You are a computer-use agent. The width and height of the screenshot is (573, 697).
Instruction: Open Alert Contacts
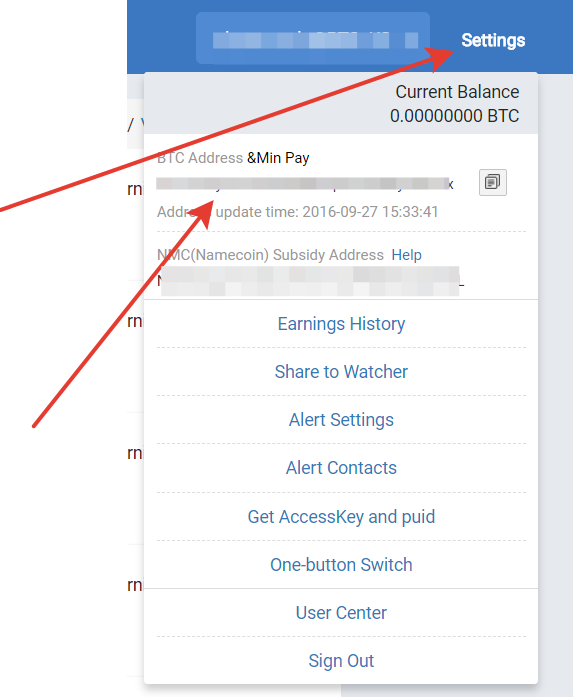(341, 468)
